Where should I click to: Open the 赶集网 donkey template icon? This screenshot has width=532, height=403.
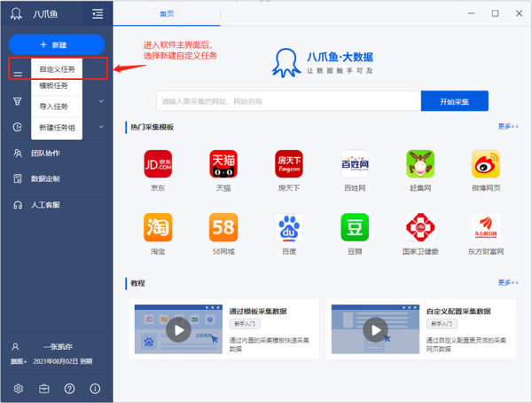click(x=420, y=164)
